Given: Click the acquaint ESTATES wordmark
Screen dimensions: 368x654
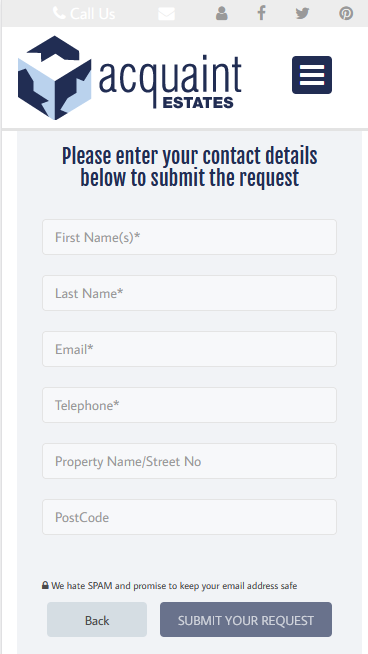Looking at the screenshot, I should [170, 82].
